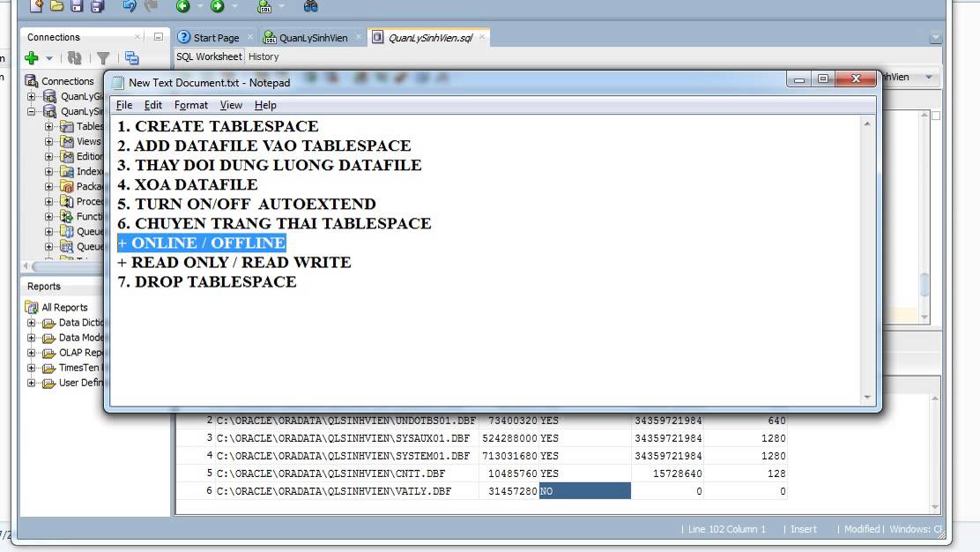This screenshot has height=552, width=980.
Task: Close the QuanLySinhVien.sql tab
Action: pyautogui.click(x=482, y=37)
